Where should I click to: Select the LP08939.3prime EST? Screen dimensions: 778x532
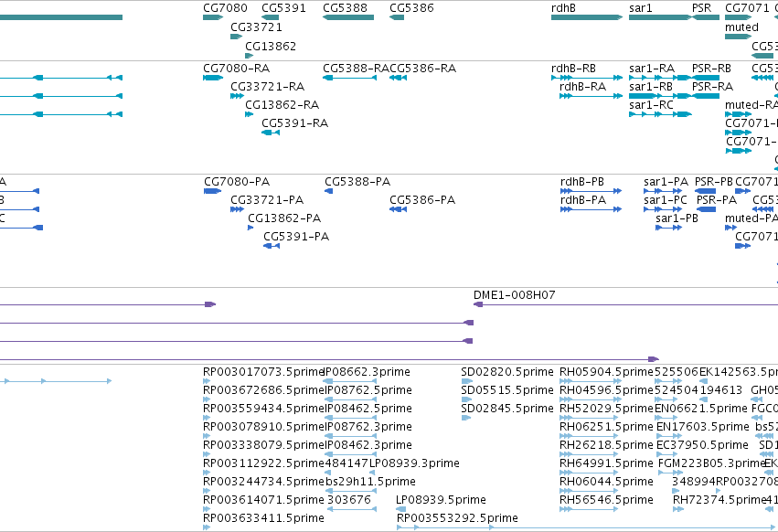372,473
